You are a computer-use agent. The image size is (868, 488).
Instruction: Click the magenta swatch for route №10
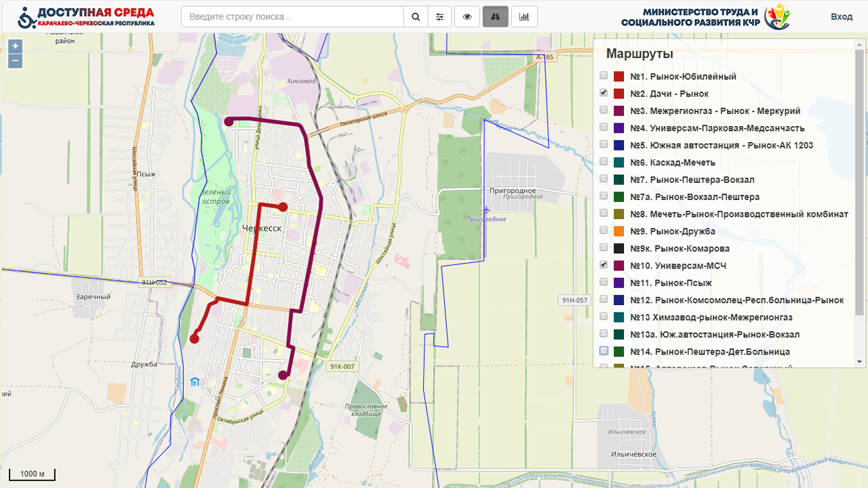coord(618,266)
